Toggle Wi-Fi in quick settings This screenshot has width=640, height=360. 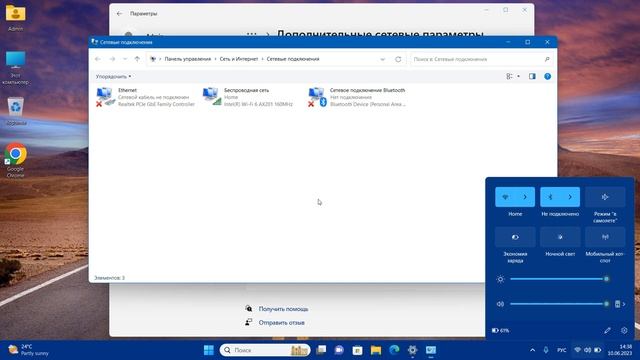505,197
